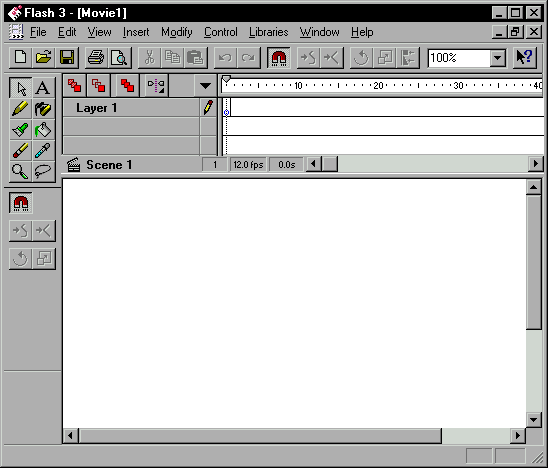Select the Eyedropper tool
548x468 pixels.
pos(43,151)
